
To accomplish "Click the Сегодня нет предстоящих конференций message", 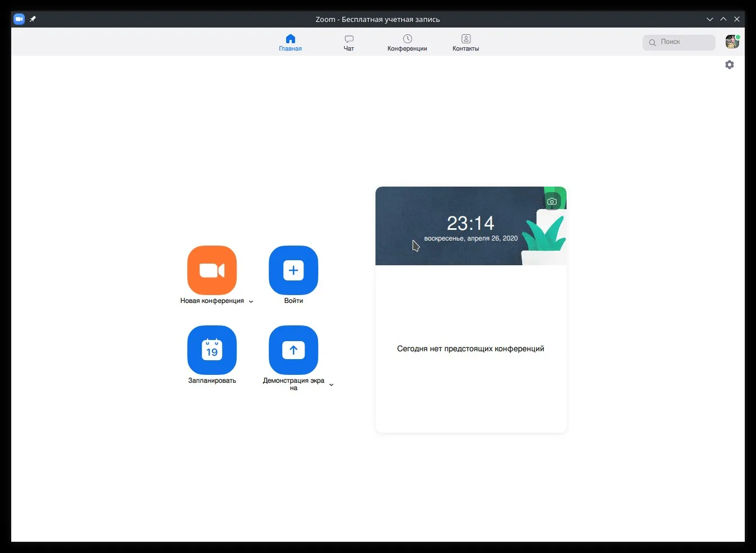I will tap(470, 349).
